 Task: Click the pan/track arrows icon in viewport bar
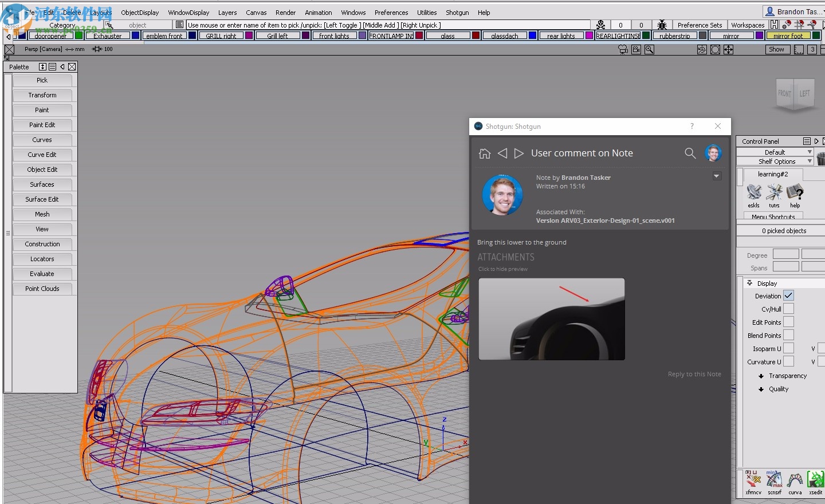728,50
